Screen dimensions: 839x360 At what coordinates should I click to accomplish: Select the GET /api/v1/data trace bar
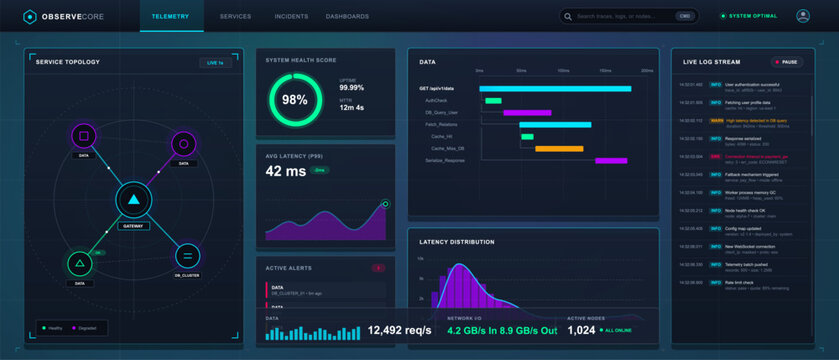(x=555, y=89)
